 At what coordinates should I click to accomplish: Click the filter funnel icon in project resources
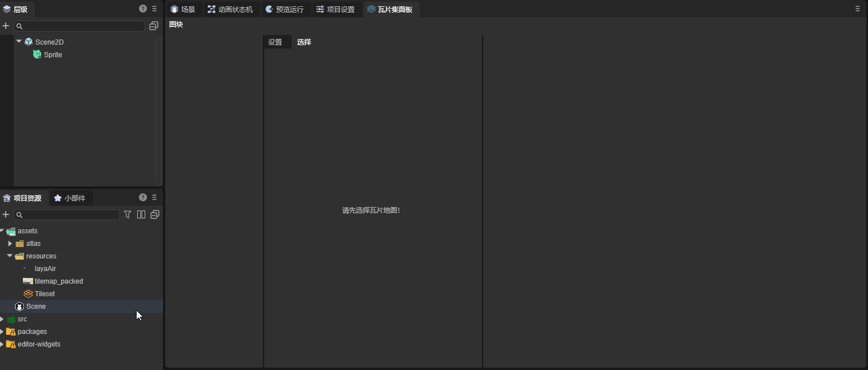(x=128, y=214)
